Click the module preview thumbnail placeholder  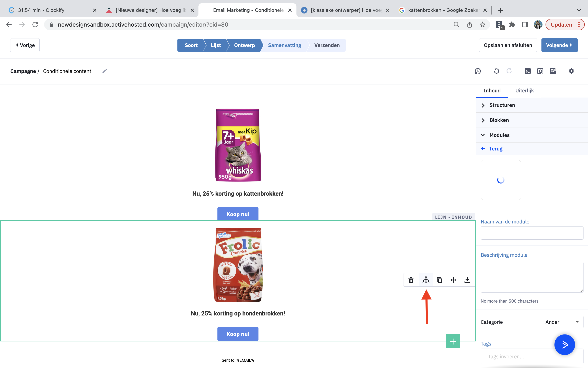click(x=501, y=180)
